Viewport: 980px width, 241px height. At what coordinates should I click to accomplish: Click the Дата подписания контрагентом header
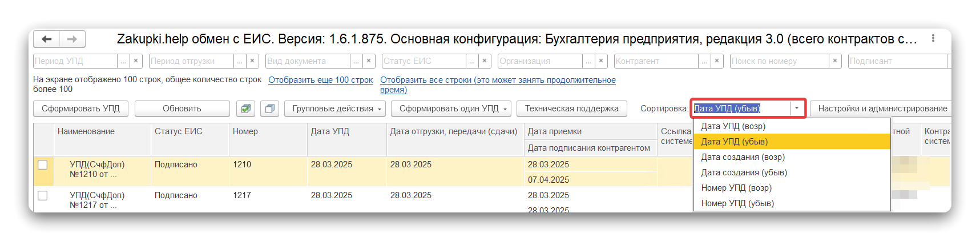pos(591,148)
